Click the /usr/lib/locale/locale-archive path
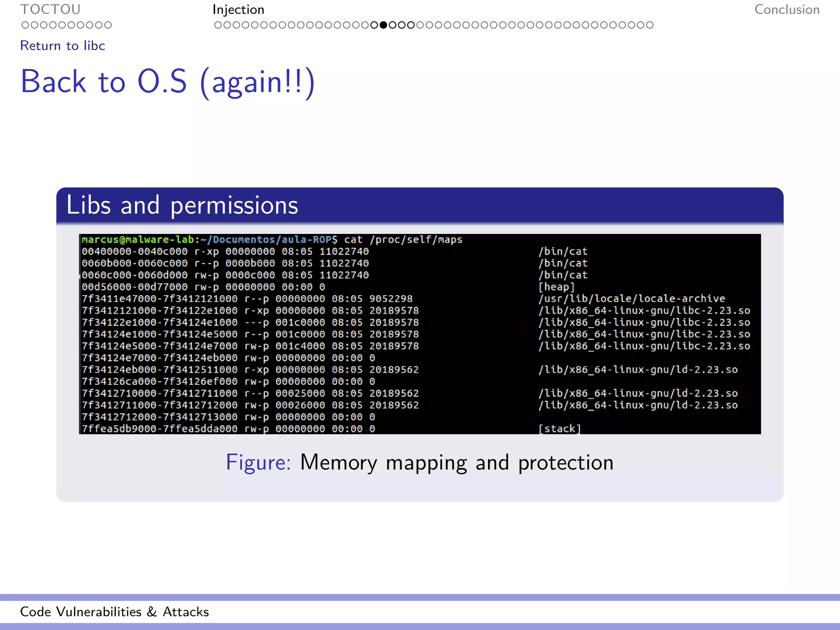Screen dimensions: 840x630 632,299
